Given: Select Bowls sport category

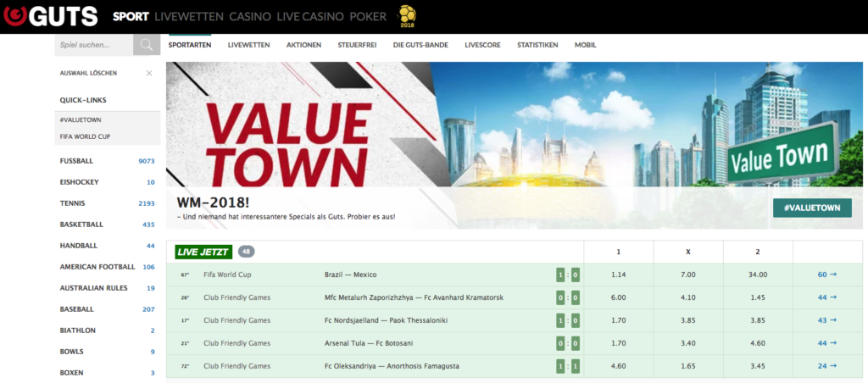Looking at the screenshot, I should coord(108,352).
